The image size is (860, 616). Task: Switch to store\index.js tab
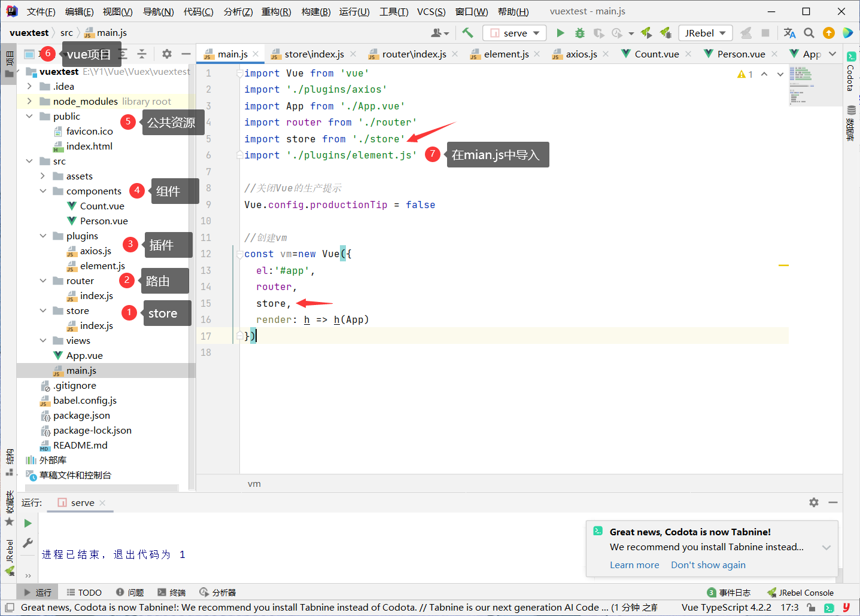[x=314, y=54]
